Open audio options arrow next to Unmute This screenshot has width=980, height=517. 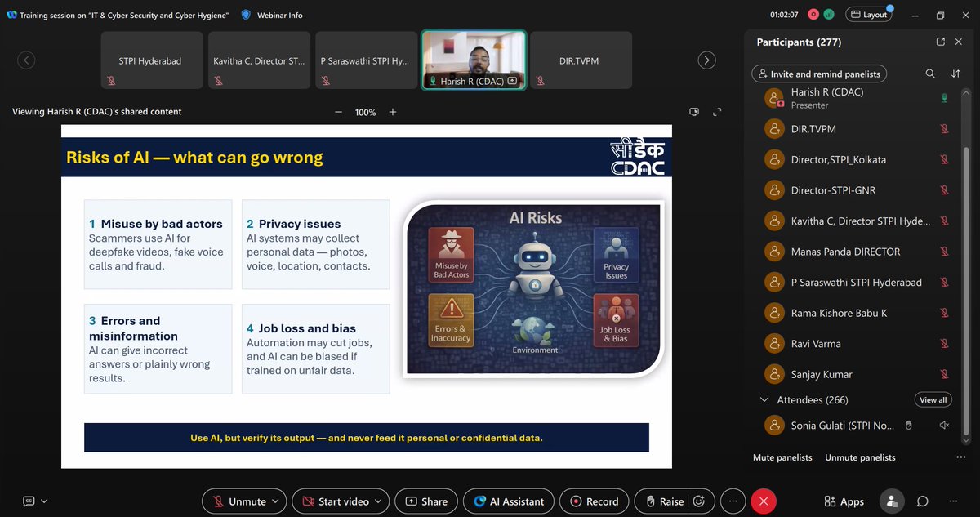click(x=276, y=501)
